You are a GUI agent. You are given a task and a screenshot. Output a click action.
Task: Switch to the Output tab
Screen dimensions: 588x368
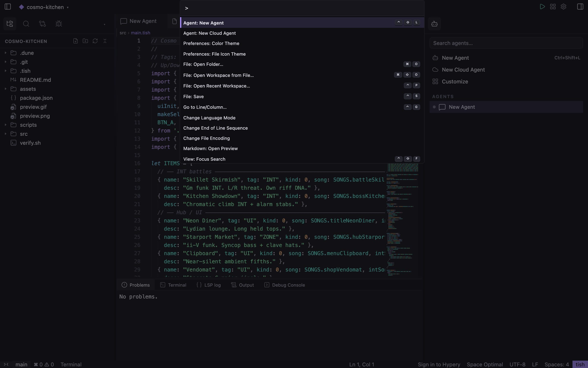(x=243, y=285)
